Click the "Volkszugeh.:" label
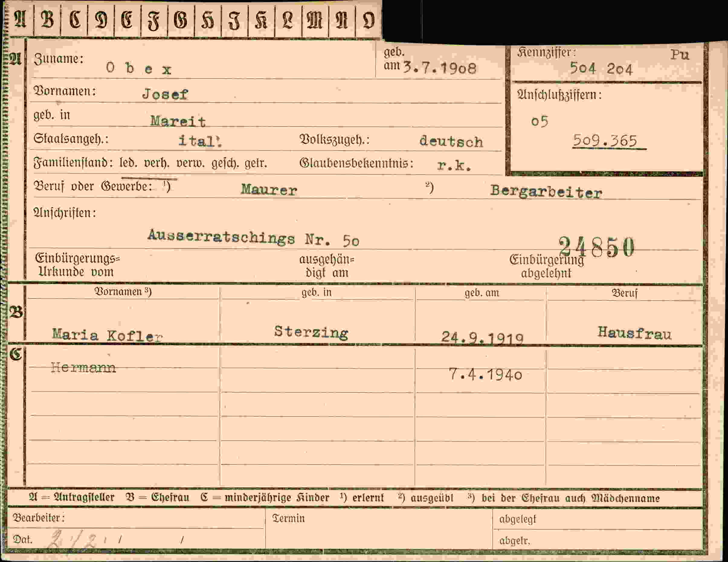 334,139
